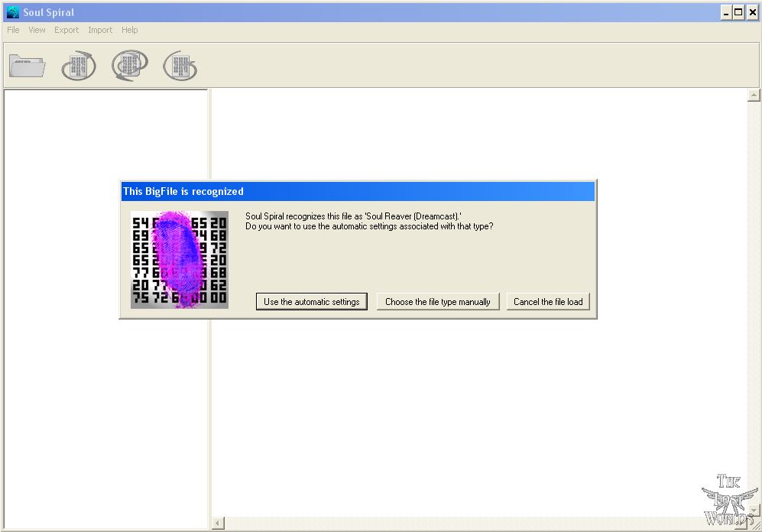
Task: Click the vertical scrollbar up arrow
Action: [x=754, y=96]
